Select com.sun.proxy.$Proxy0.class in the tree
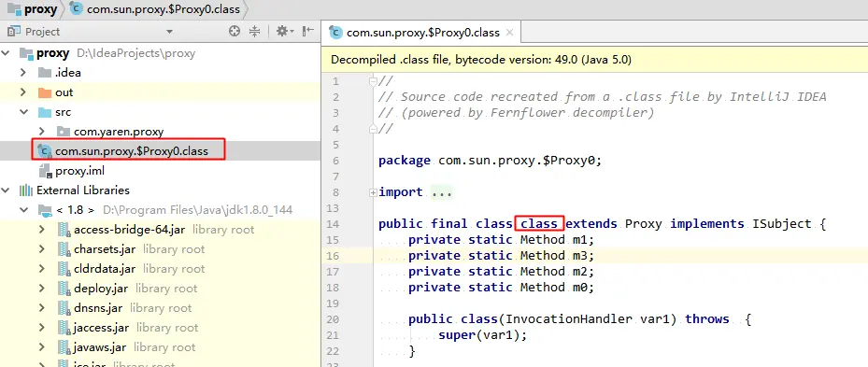The height and width of the screenshot is (367, 868). (x=131, y=150)
